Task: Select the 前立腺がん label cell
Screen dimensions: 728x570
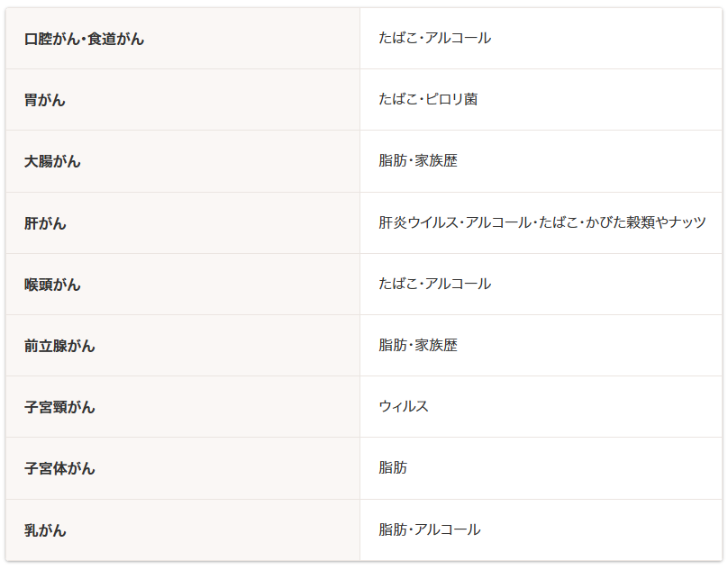Action: coord(59,346)
